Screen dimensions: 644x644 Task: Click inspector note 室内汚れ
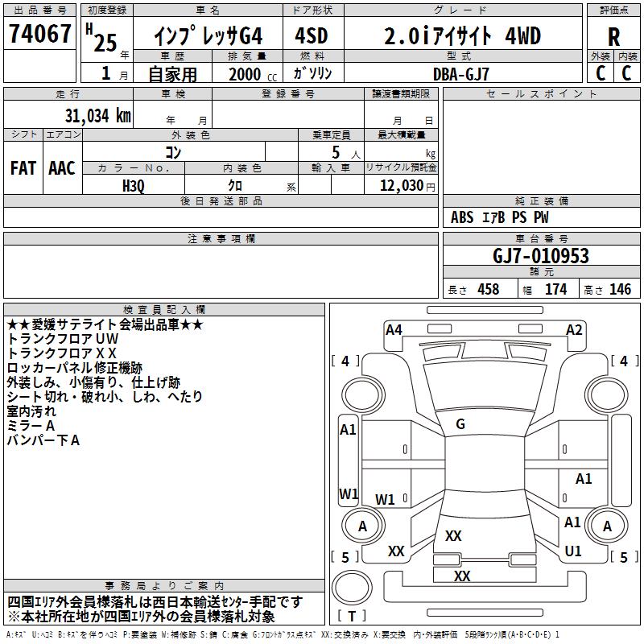pos(31,411)
